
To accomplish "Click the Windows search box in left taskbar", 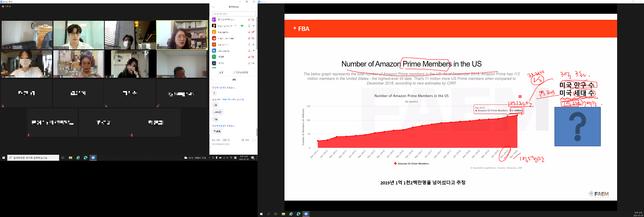I will [33, 158].
